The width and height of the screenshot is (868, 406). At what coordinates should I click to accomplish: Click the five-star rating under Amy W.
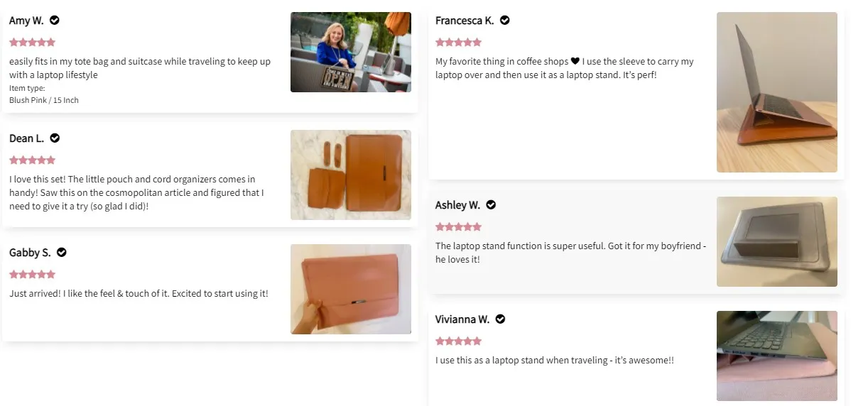[32, 43]
